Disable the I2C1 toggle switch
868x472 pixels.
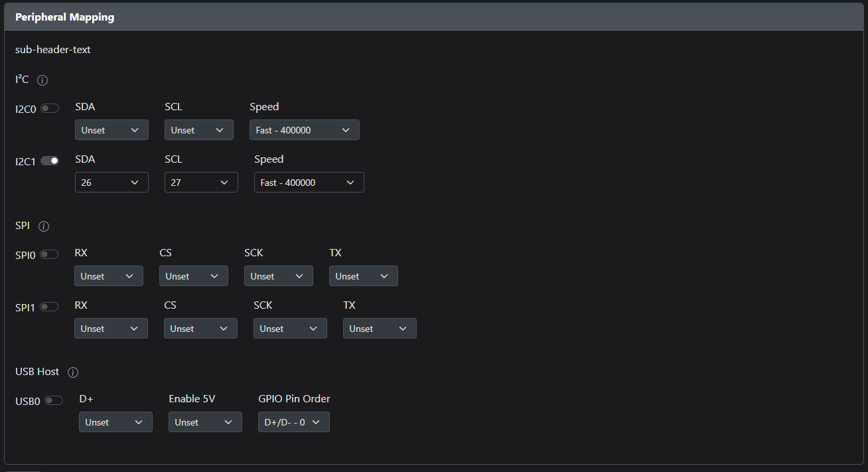[x=50, y=161]
